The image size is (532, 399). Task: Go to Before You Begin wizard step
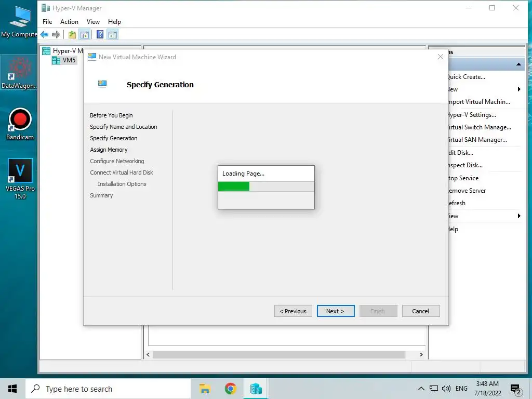(111, 115)
